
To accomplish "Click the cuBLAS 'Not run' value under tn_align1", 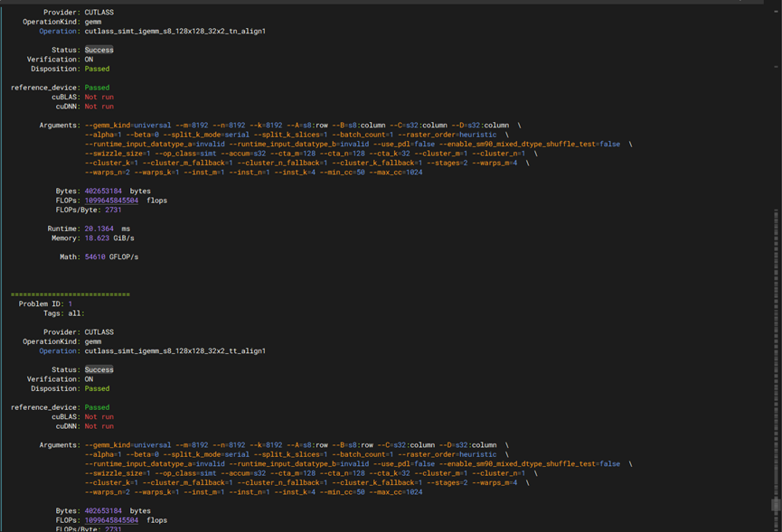I will tap(99, 98).
